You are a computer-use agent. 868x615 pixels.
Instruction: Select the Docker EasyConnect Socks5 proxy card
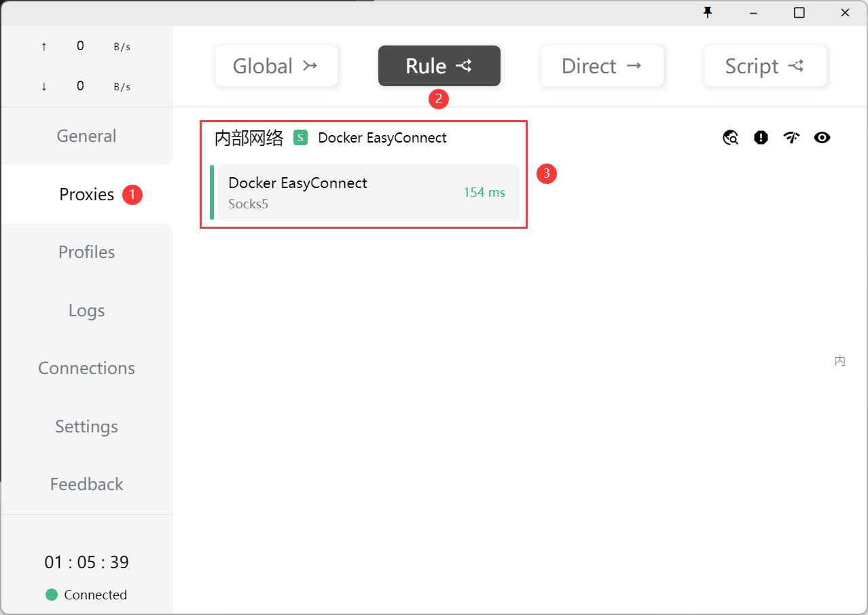pos(365,193)
